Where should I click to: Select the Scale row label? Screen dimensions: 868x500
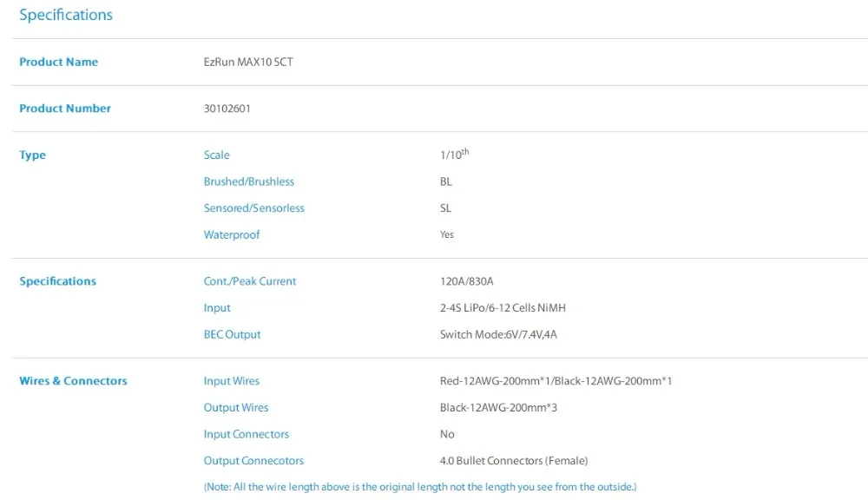pos(216,155)
